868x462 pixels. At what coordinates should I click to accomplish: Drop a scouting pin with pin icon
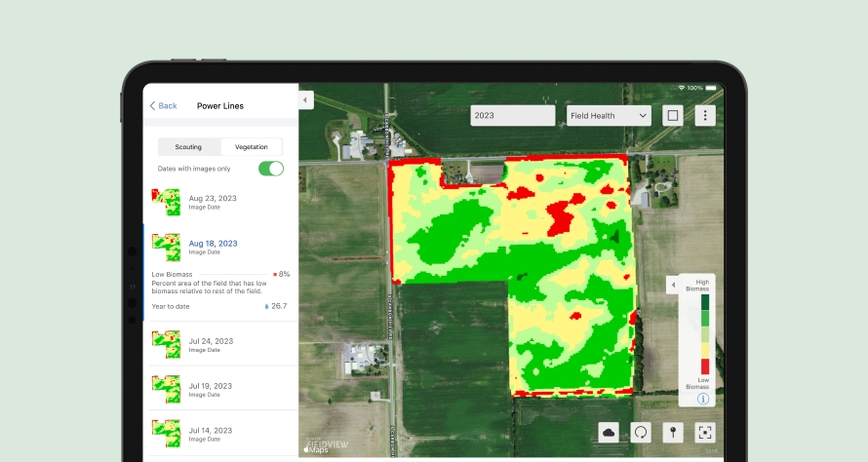point(673,433)
